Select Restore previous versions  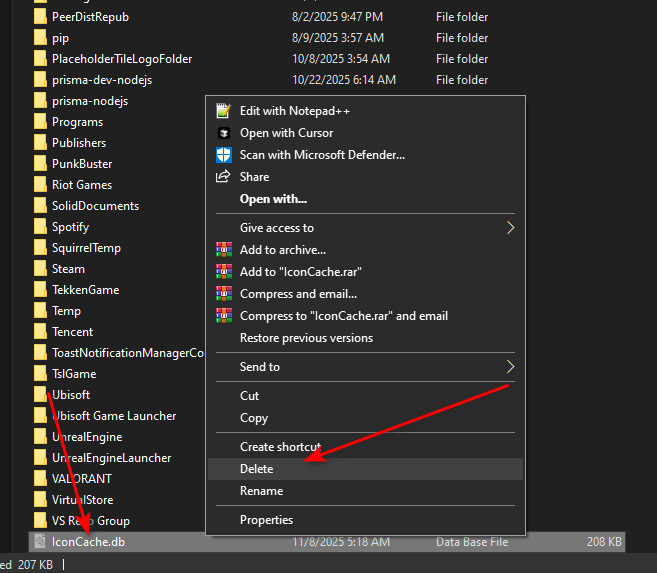[365, 338]
